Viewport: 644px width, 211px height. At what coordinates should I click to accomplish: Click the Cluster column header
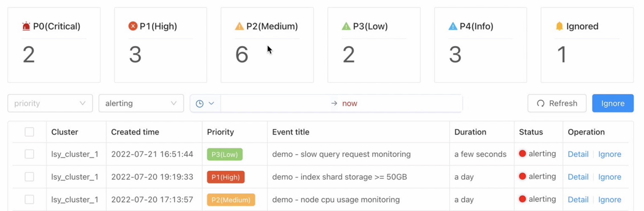click(65, 132)
